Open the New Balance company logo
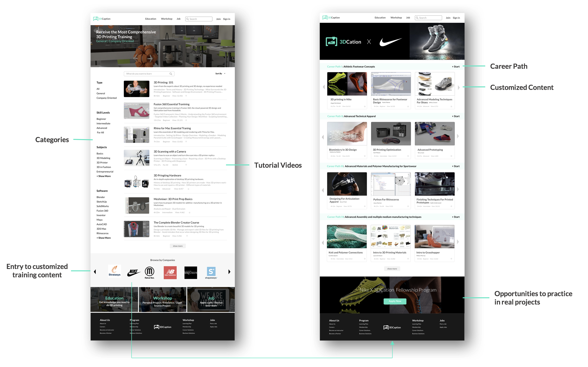Viewport: 588px width, 367px height. [170, 272]
